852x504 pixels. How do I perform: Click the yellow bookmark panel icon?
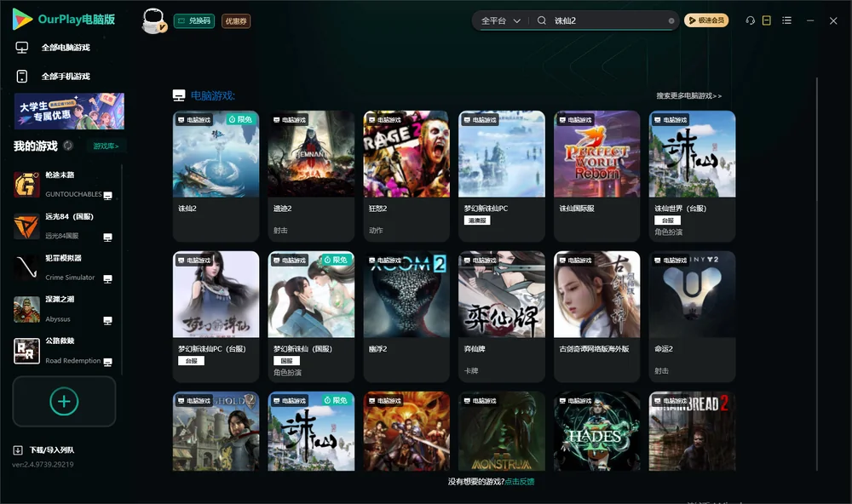(766, 20)
